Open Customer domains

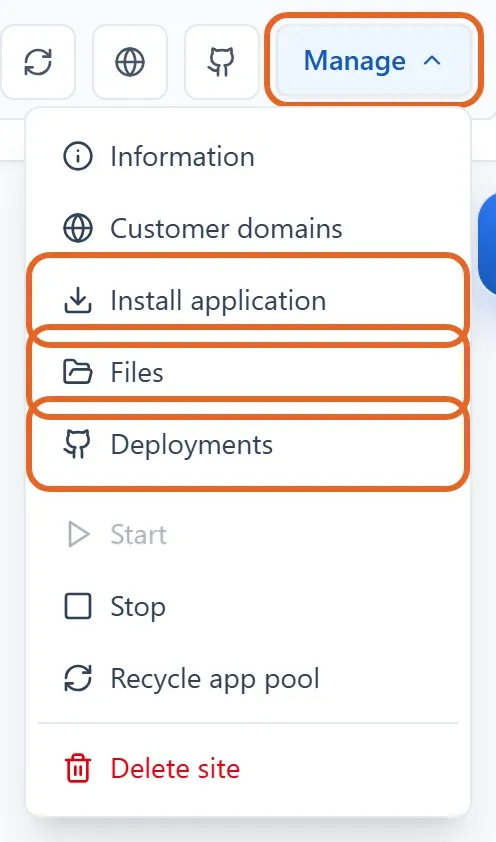coord(248,228)
